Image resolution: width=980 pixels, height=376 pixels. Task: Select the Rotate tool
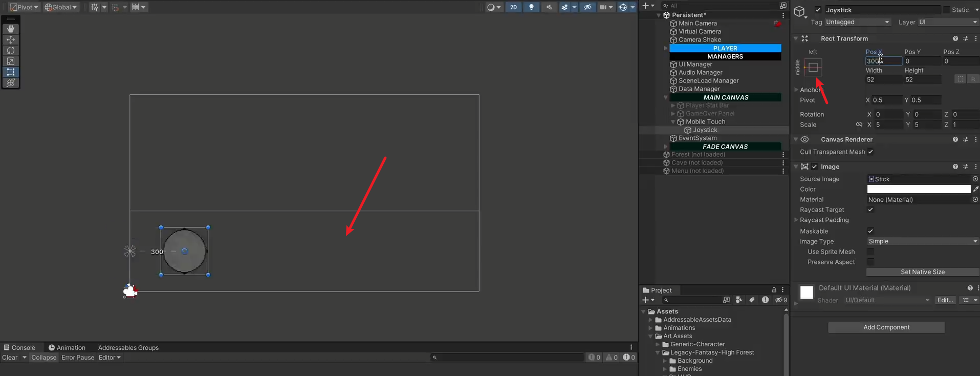(x=11, y=51)
